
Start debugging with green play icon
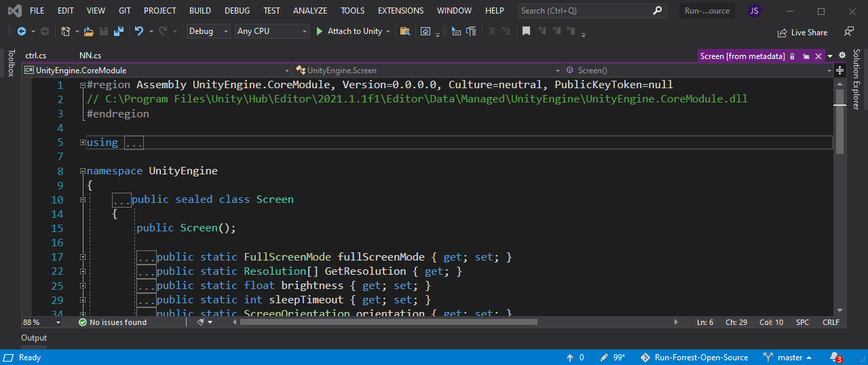click(320, 31)
